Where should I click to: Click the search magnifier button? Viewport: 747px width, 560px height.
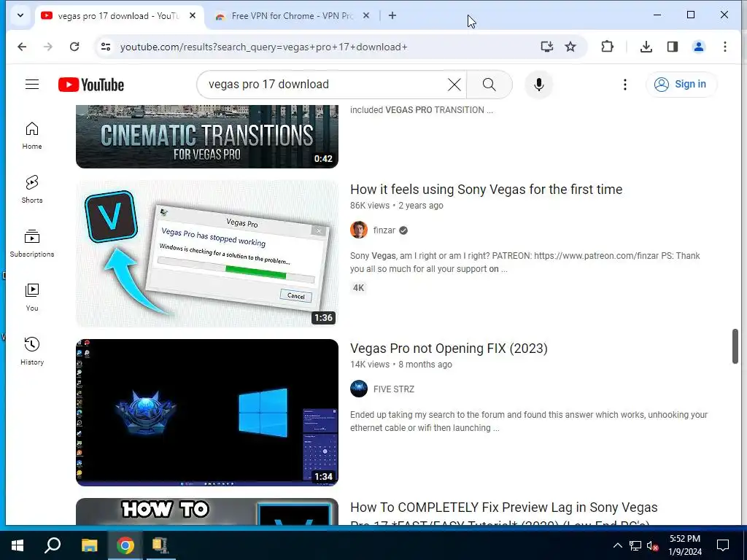pos(489,85)
